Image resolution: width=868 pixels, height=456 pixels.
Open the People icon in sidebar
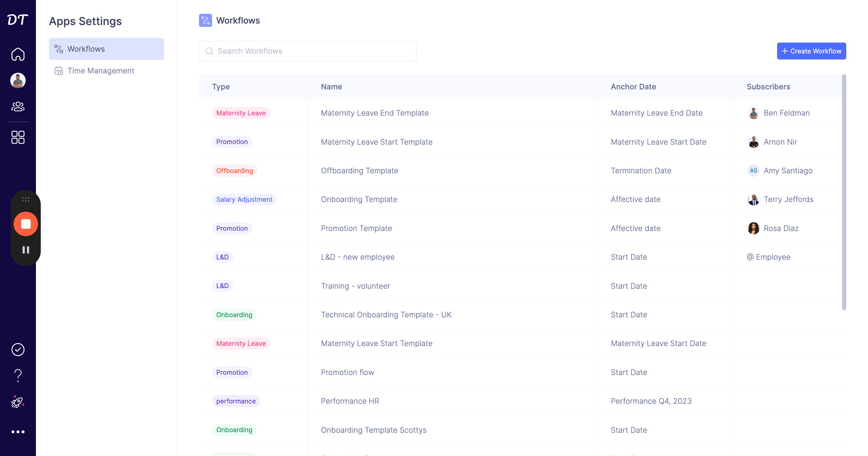click(18, 107)
